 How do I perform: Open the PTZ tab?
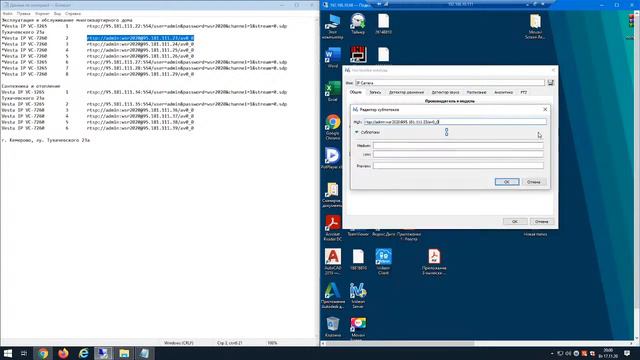524,92
